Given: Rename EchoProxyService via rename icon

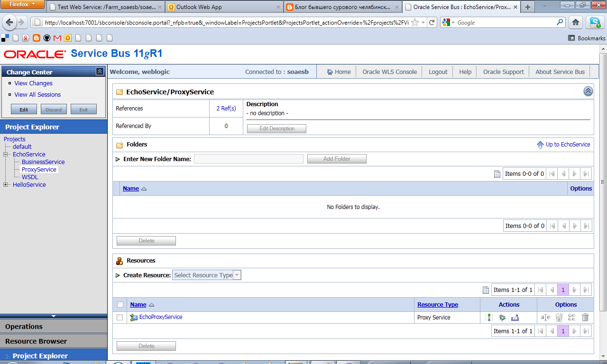Looking at the screenshot, I should [545, 318].
